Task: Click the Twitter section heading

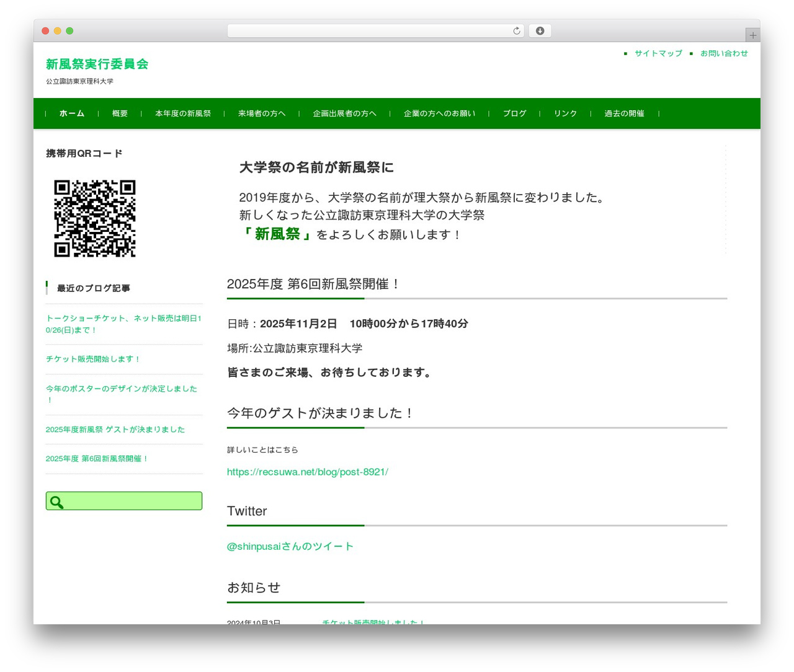Action: click(247, 511)
